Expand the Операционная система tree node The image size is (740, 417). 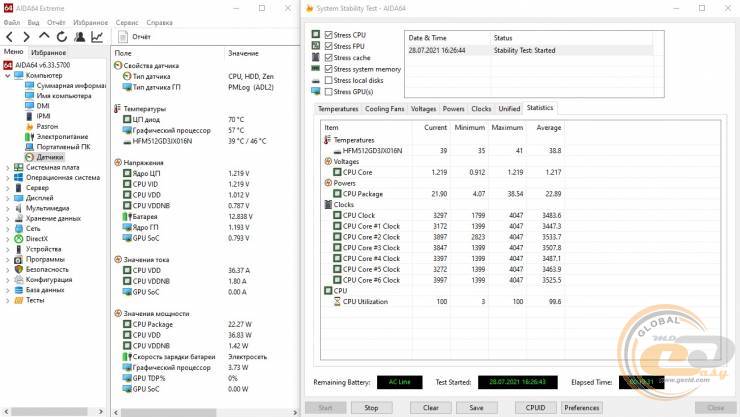(7, 178)
